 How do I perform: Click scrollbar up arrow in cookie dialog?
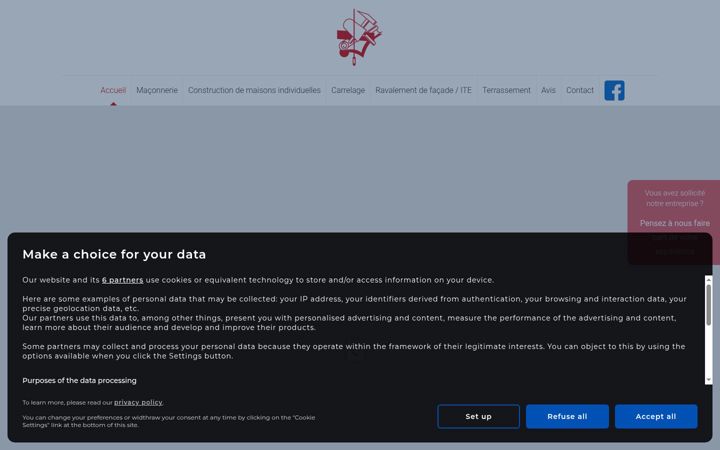709,280
